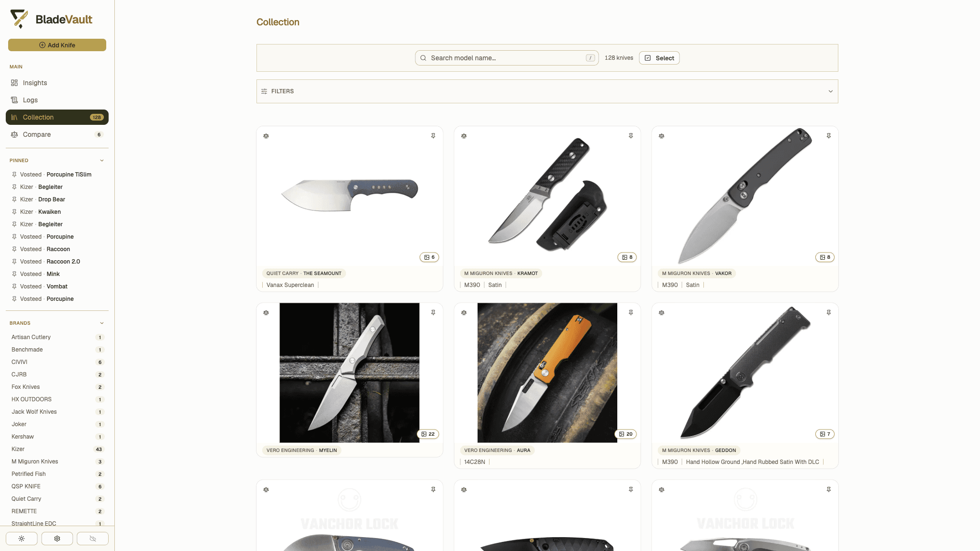Toggle light theme sun button
Image resolution: width=980 pixels, height=551 pixels.
(x=22, y=539)
